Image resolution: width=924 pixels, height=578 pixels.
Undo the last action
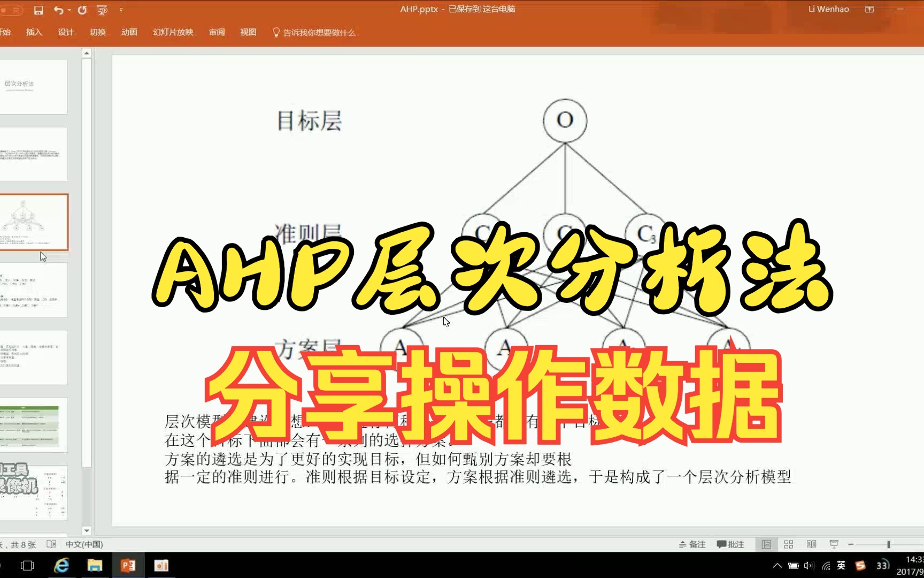click(x=58, y=10)
